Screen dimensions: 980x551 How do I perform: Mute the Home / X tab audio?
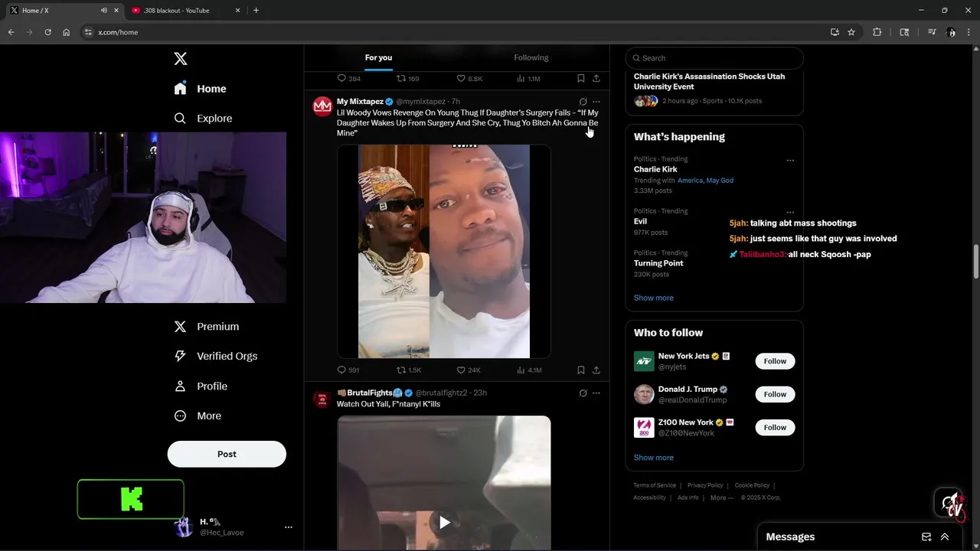tap(104, 11)
